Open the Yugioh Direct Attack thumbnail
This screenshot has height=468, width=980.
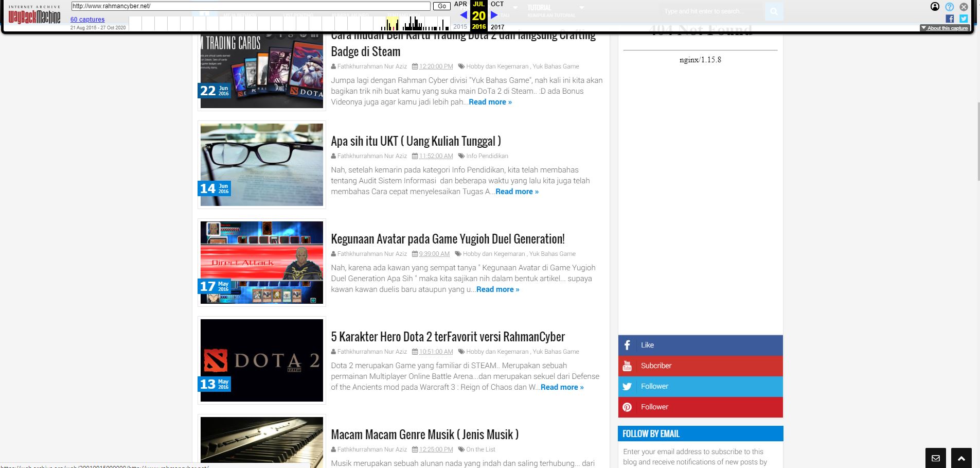262,263
